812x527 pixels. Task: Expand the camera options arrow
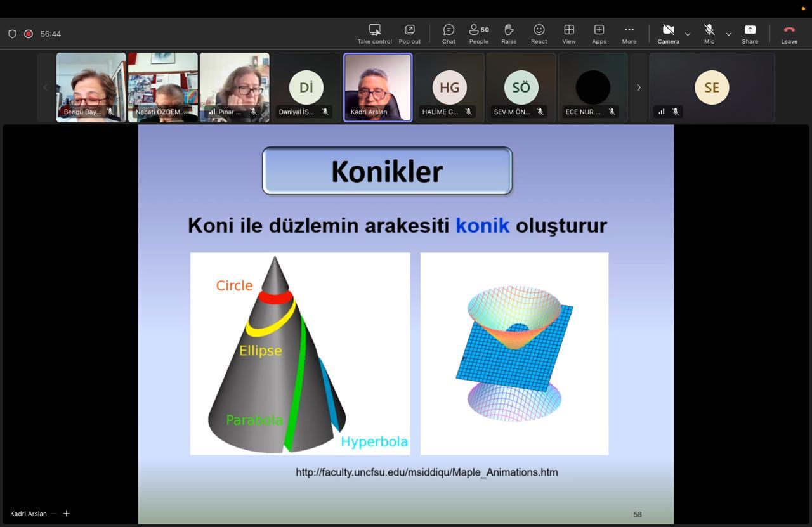pos(688,34)
